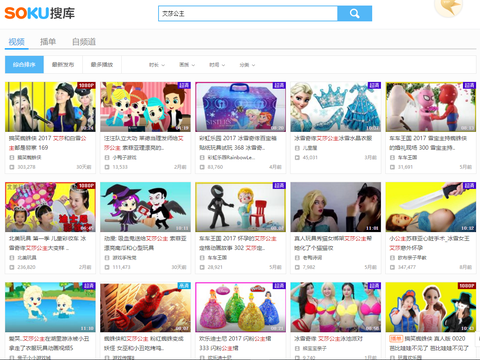Open the 小鸭子游戏 channel link

(x=124, y=157)
